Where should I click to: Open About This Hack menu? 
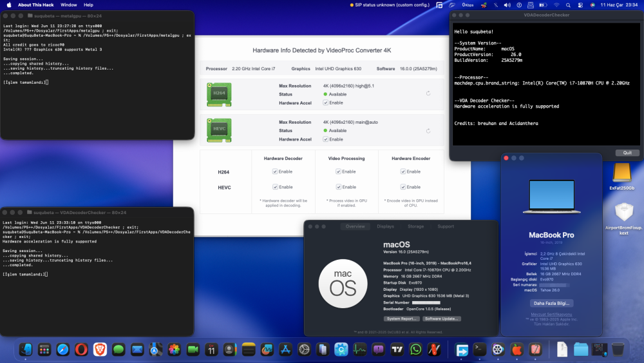[35, 5]
